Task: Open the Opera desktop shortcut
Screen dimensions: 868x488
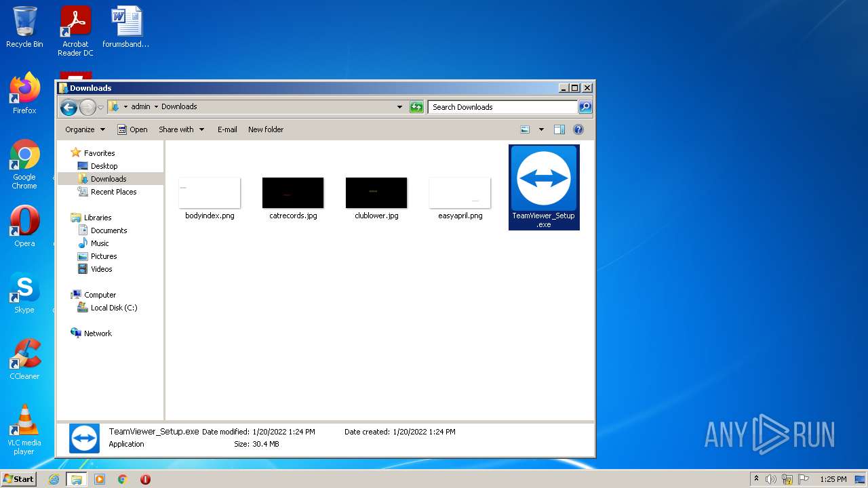Action: pyautogui.click(x=24, y=226)
